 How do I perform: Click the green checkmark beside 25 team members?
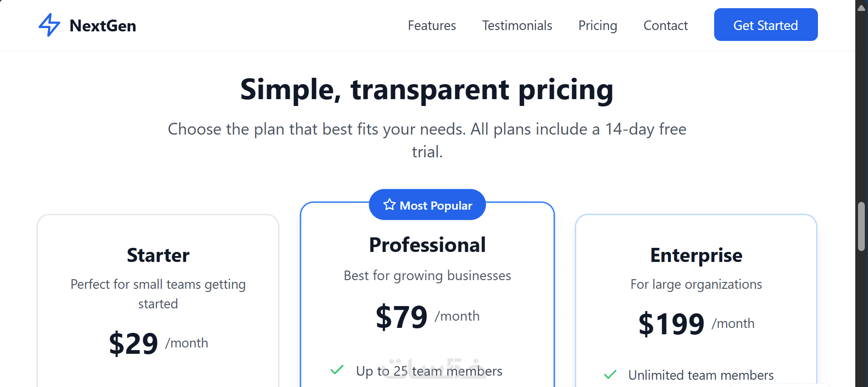pyautogui.click(x=337, y=370)
